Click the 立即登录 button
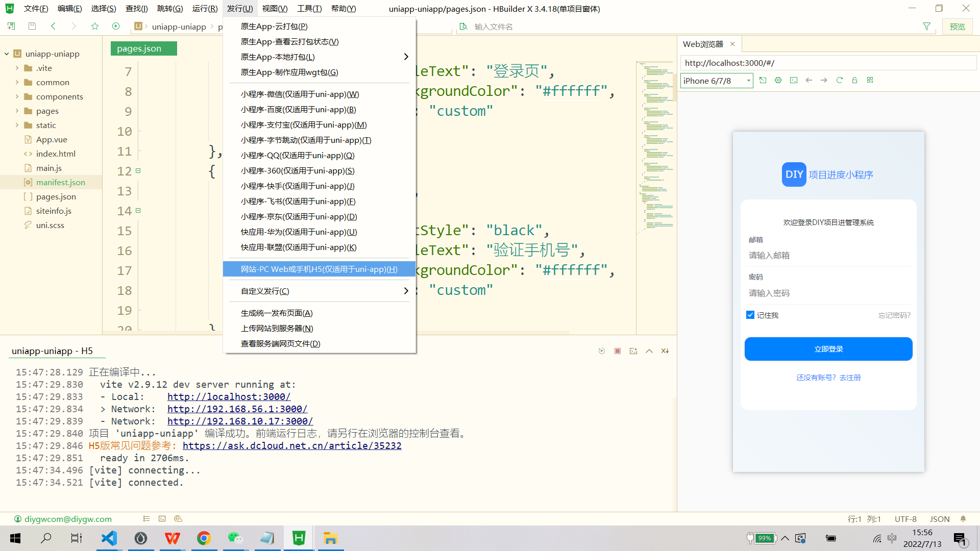 point(828,349)
